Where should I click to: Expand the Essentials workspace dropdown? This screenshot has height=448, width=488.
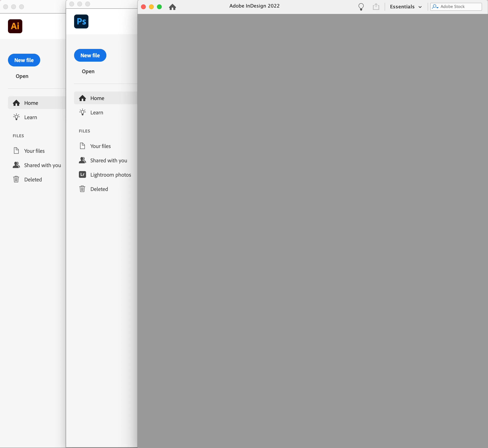click(x=405, y=7)
